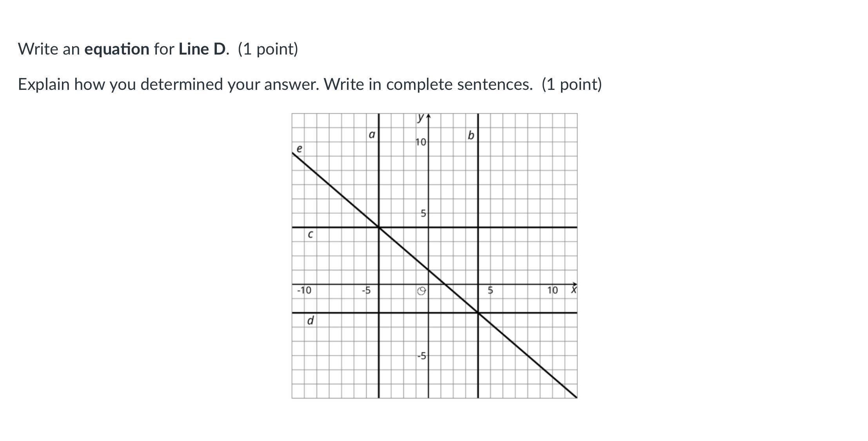Click where lines b and d intersect
The height and width of the screenshot is (441, 868).
point(478,313)
